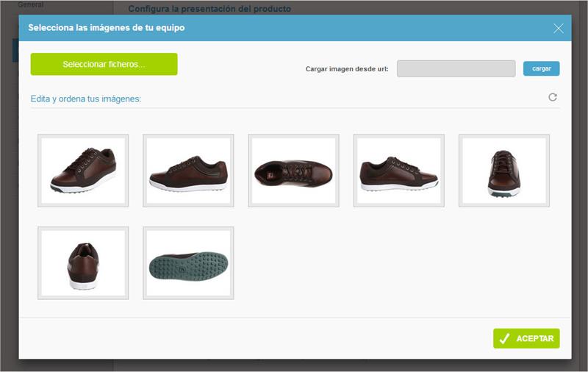Click the 'Cargar imagen desde url' label

click(x=346, y=69)
